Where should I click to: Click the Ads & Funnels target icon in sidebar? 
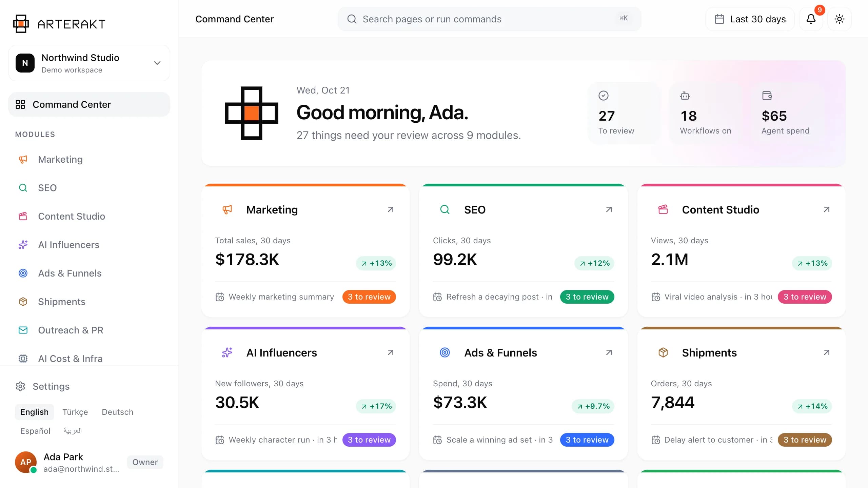(x=23, y=273)
